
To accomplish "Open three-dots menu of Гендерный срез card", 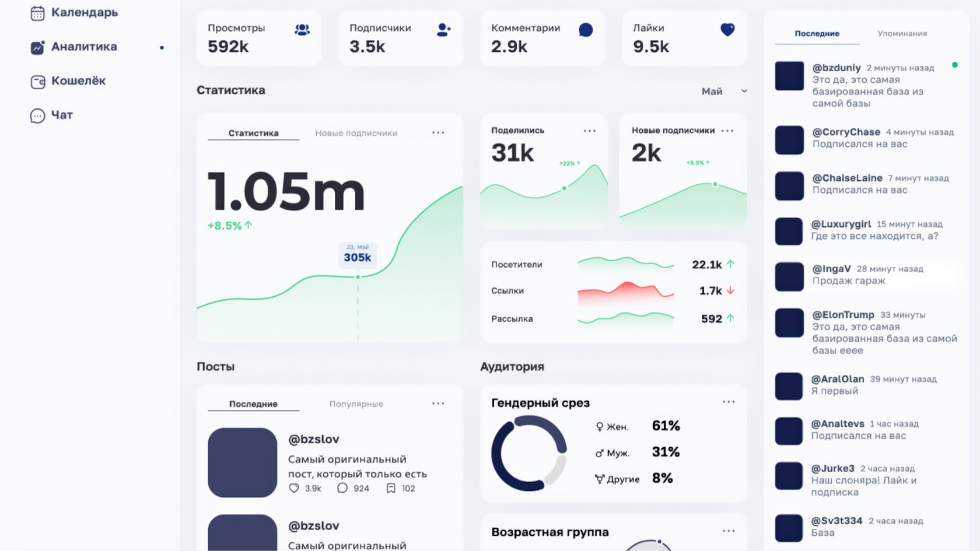I will [x=729, y=402].
